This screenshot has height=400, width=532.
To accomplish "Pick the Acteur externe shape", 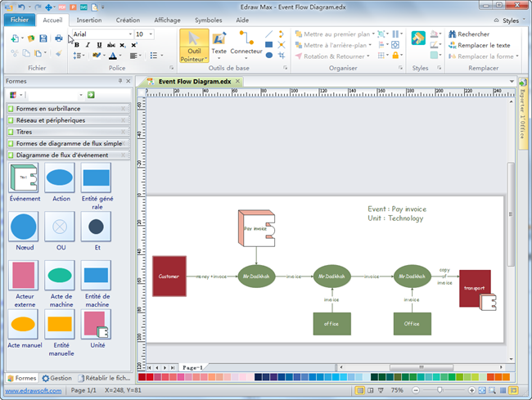I will (24, 276).
